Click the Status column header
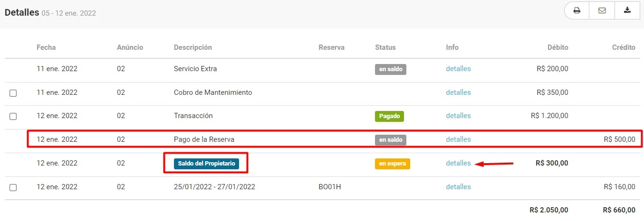Screen dimensions: 644x221 coord(385,47)
